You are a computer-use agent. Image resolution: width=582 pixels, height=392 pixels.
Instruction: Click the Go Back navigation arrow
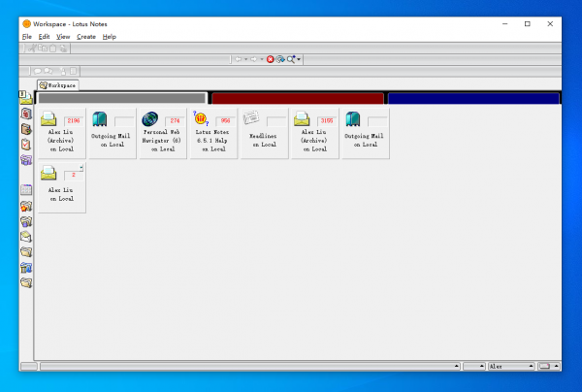(238, 59)
